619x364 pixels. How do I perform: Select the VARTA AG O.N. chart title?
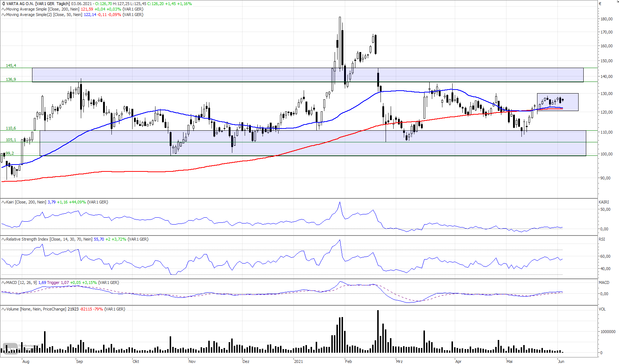click(x=20, y=4)
